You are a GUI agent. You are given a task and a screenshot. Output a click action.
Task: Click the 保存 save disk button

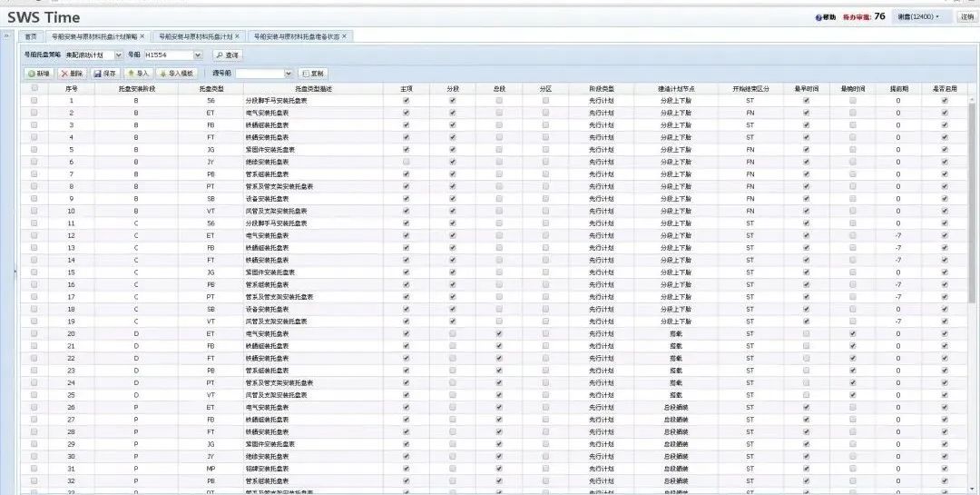click(105, 73)
